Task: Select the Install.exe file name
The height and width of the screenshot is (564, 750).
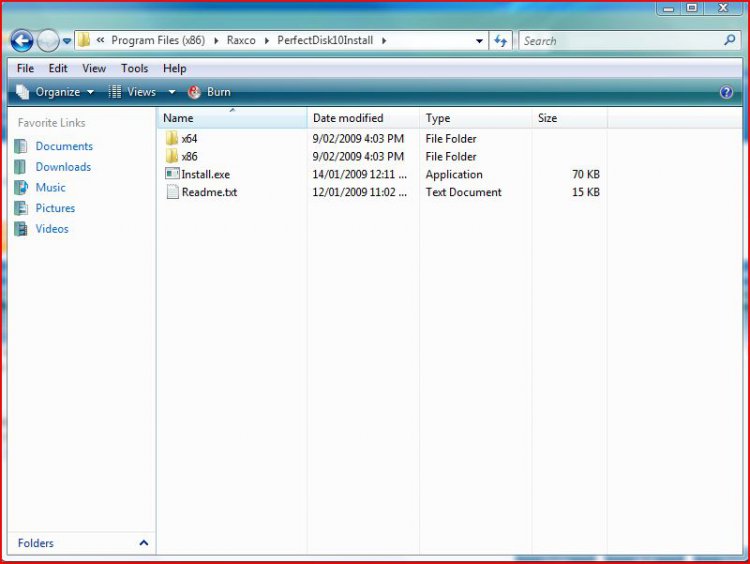Action: tap(206, 174)
